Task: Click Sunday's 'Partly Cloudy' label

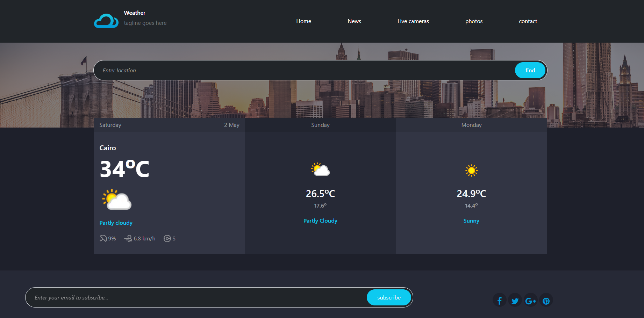Action: click(320, 221)
